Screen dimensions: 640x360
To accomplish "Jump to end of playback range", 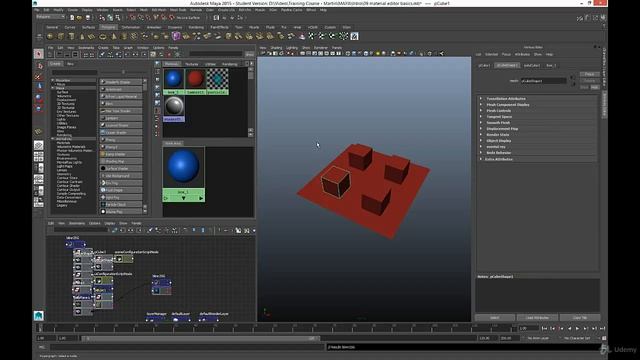I will tap(602, 328).
